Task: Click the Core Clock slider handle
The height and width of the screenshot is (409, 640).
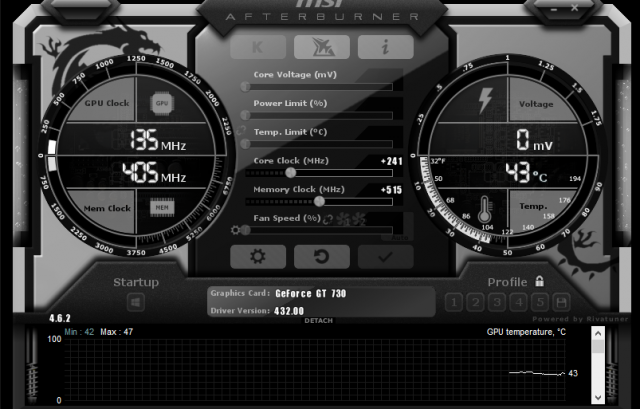Action: coord(291,172)
